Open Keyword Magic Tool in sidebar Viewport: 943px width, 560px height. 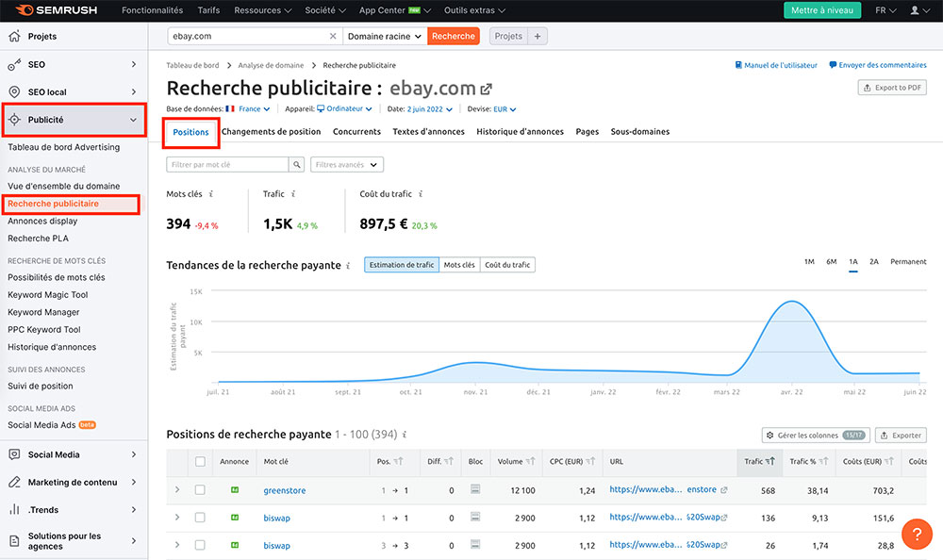pyautogui.click(x=47, y=295)
